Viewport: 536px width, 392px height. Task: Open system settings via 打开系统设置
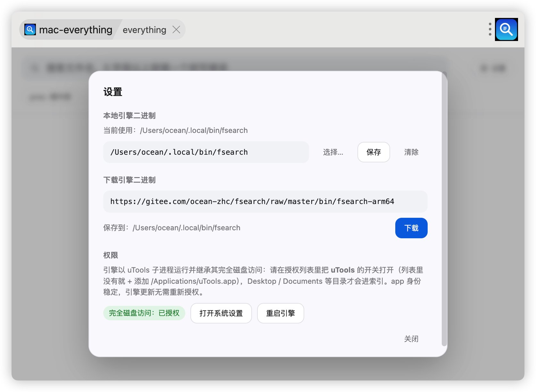coord(221,313)
